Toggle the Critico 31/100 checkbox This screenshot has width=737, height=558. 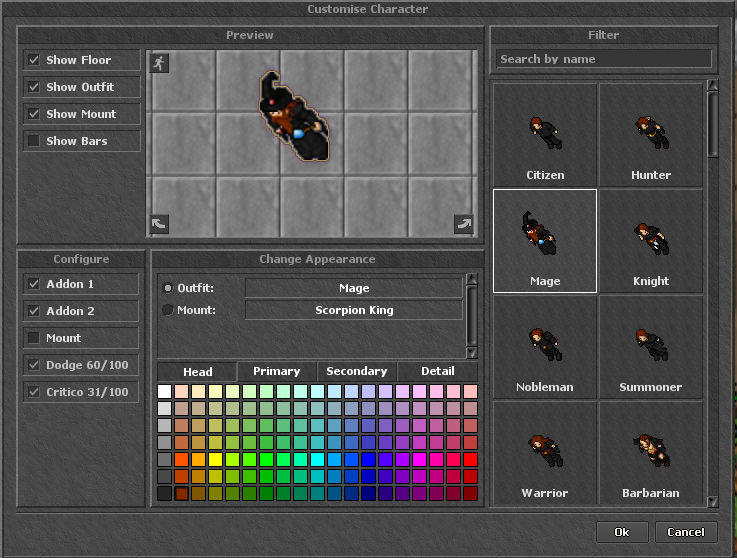point(34,392)
